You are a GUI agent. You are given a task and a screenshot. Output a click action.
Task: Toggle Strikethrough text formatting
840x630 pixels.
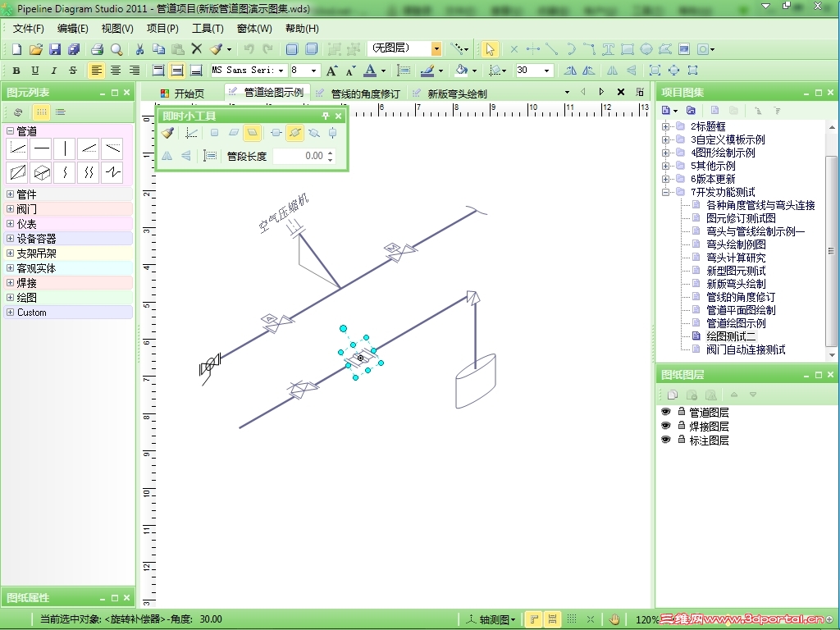click(73, 71)
